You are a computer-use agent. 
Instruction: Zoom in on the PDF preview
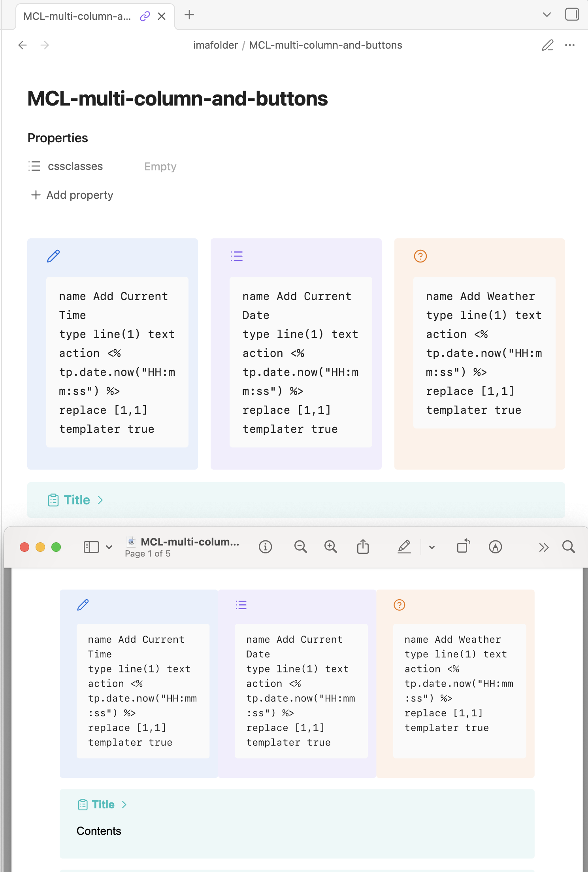pyautogui.click(x=330, y=547)
